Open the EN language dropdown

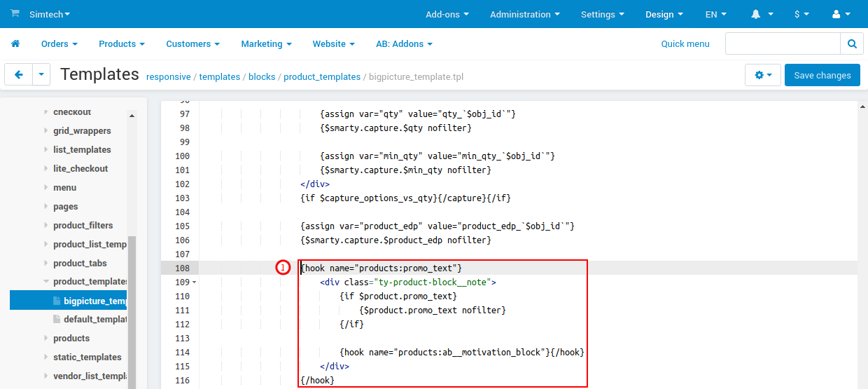click(x=716, y=14)
